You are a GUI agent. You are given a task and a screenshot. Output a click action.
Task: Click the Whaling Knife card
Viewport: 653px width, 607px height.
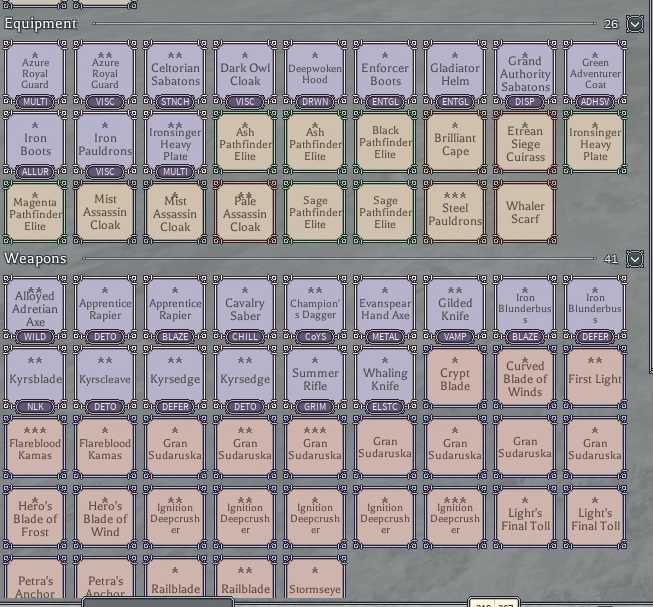click(385, 378)
